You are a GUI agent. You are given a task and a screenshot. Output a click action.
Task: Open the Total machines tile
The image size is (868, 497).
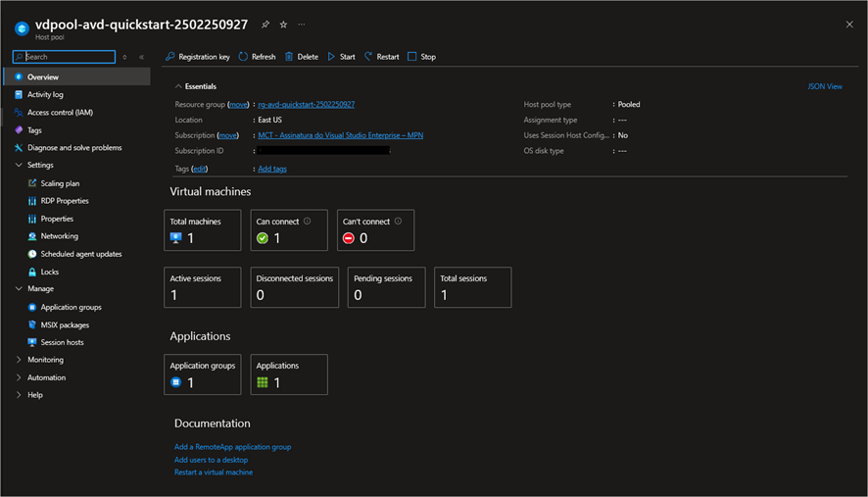pyautogui.click(x=203, y=230)
